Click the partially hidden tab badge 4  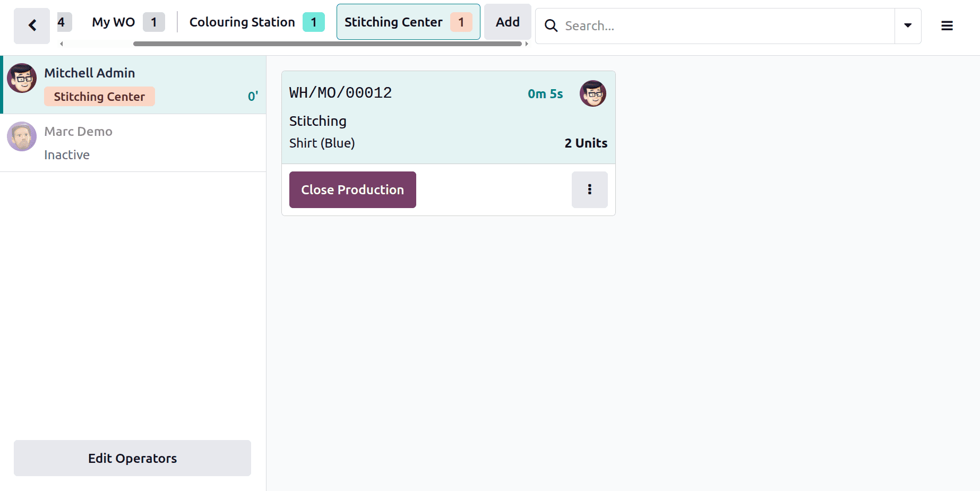point(64,22)
